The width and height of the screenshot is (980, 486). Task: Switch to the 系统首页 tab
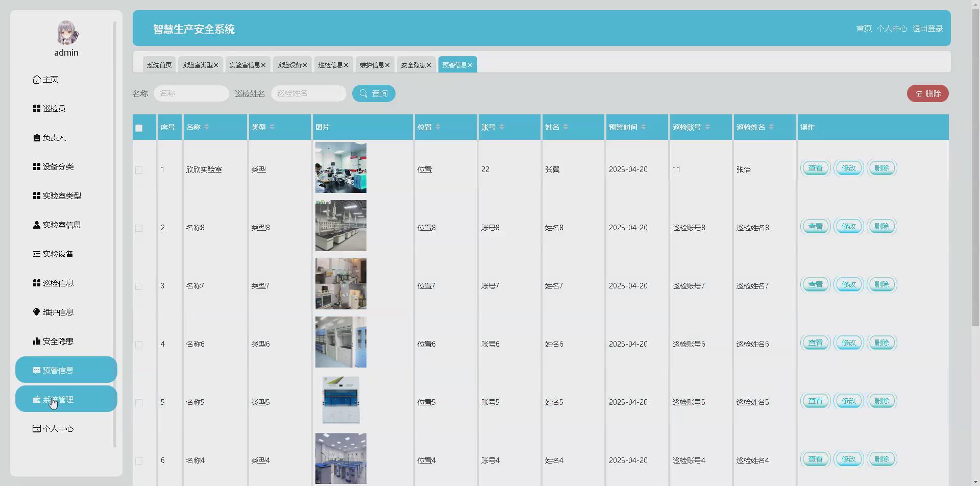click(159, 65)
